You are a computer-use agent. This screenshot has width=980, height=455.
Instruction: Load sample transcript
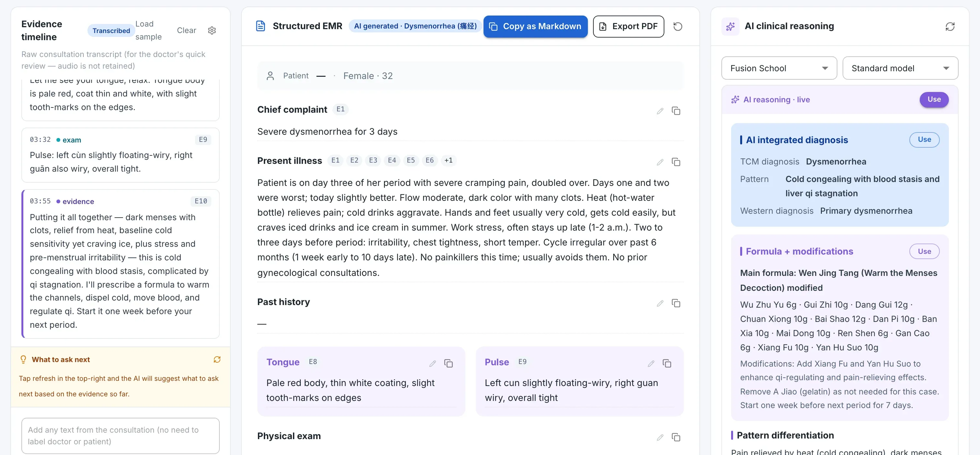[149, 30]
